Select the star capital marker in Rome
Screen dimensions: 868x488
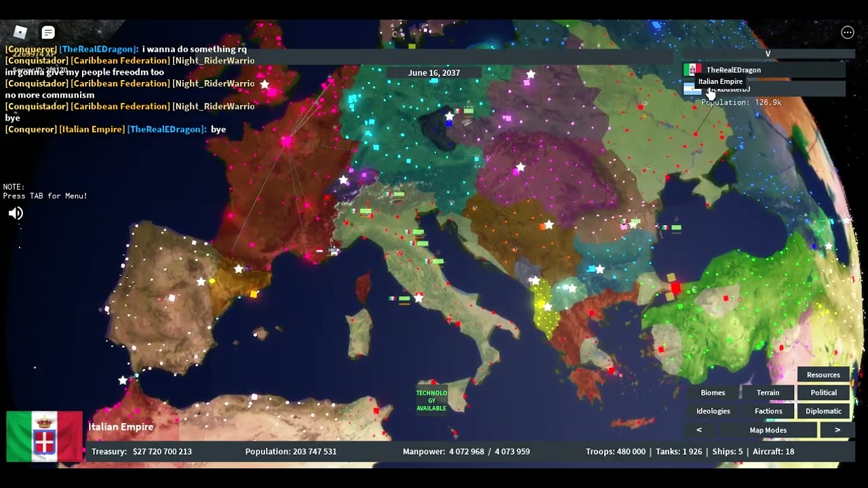(x=419, y=298)
